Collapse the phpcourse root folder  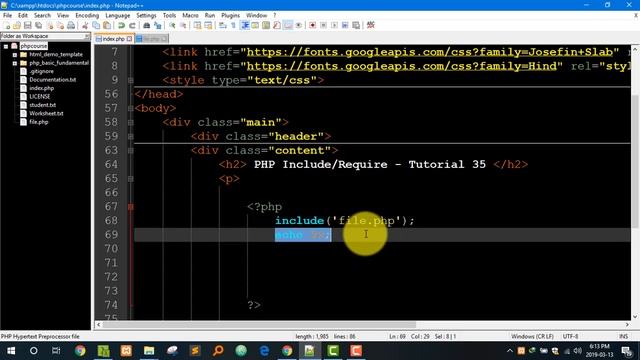pos(6,46)
